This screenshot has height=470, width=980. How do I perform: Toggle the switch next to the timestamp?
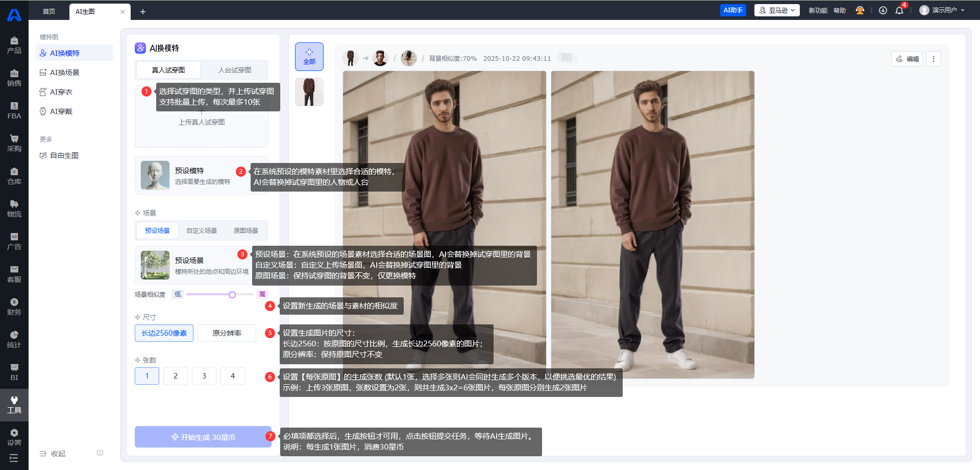tap(567, 58)
